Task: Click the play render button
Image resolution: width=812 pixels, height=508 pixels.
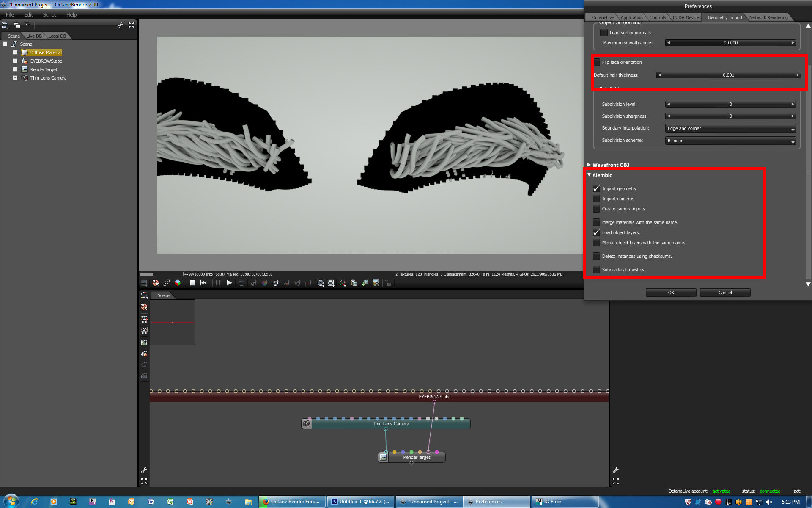Action: tap(229, 283)
